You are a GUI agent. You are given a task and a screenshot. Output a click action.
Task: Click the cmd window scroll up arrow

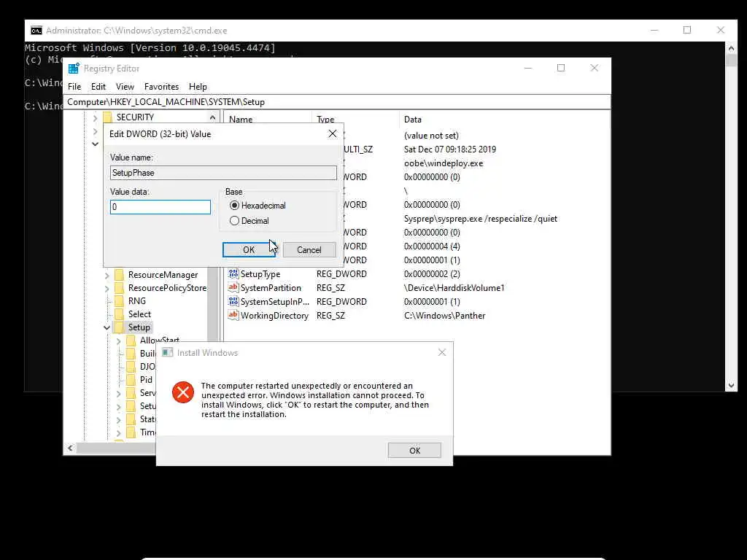tap(731, 47)
